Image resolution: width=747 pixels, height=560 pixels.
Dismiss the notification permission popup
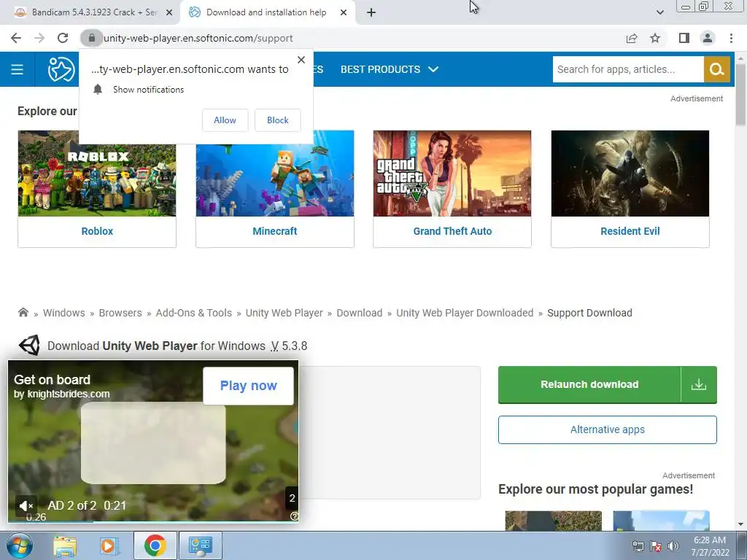(301, 60)
